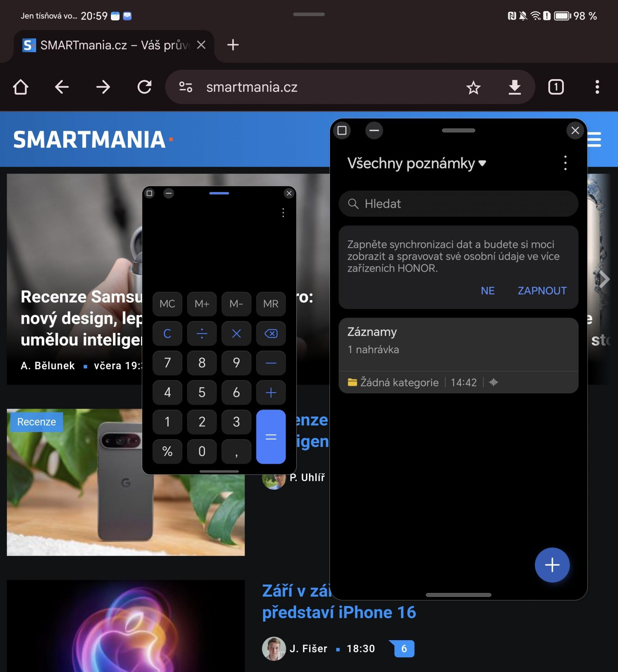
Task: Clear calculator with C key
Action: pyautogui.click(x=167, y=334)
